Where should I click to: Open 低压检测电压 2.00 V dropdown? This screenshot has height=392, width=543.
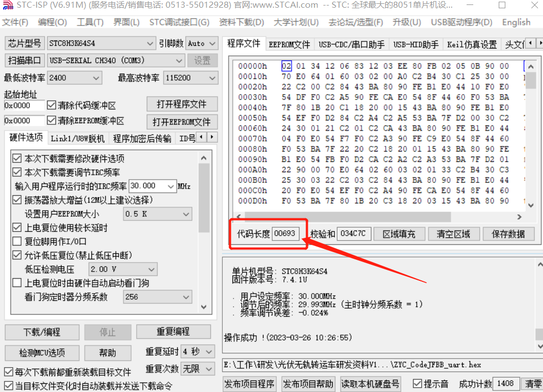123,269
